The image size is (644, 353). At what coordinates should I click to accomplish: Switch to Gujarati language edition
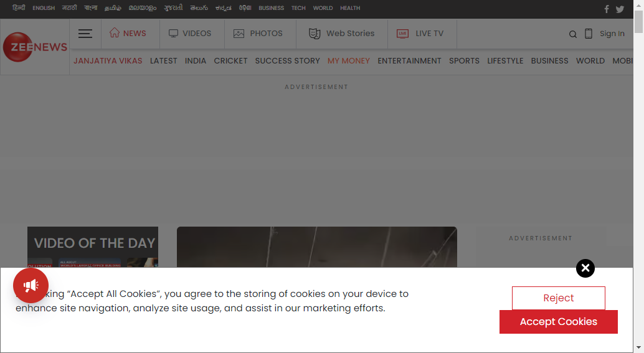(173, 8)
